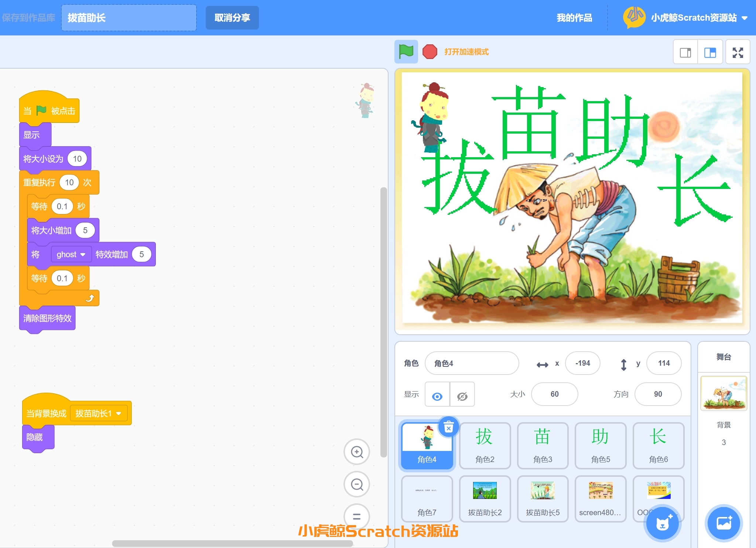Switch to large stage layout
Image resolution: width=756 pixels, height=548 pixels.
click(x=710, y=53)
